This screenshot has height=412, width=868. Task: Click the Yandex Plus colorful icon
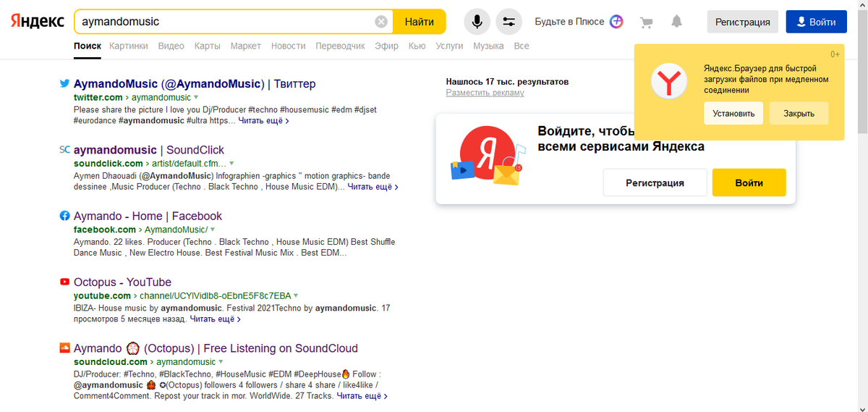pyautogui.click(x=616, y=22)
